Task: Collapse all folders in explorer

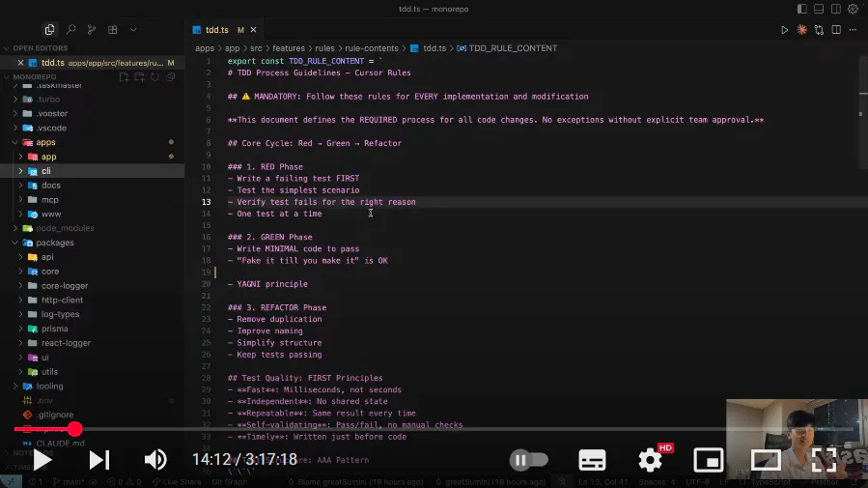Action: [x=171, y=77]
